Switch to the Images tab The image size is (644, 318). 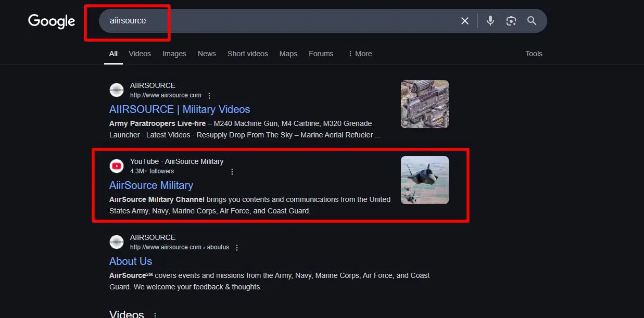(174, 54)
